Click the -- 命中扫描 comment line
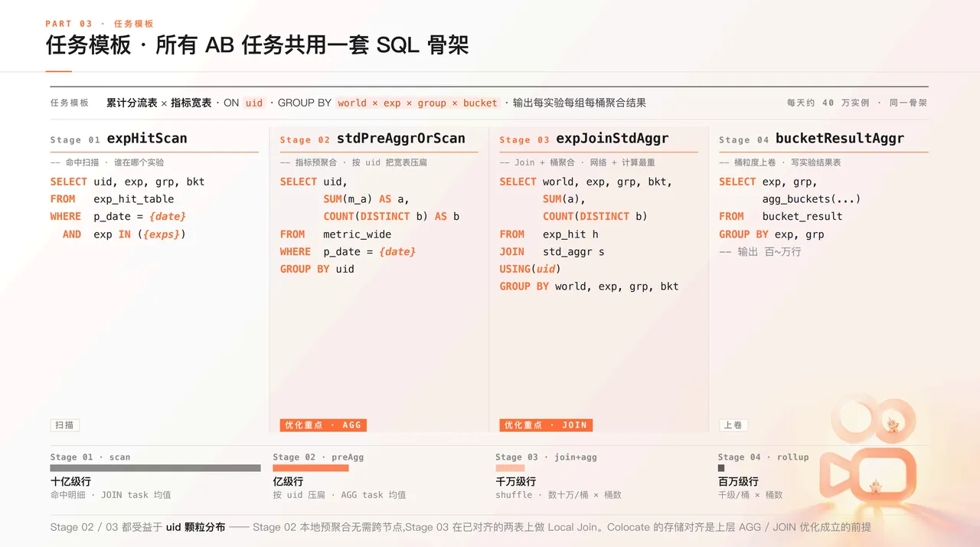This screenshot has height=547, width=980. tap(107, 162)
